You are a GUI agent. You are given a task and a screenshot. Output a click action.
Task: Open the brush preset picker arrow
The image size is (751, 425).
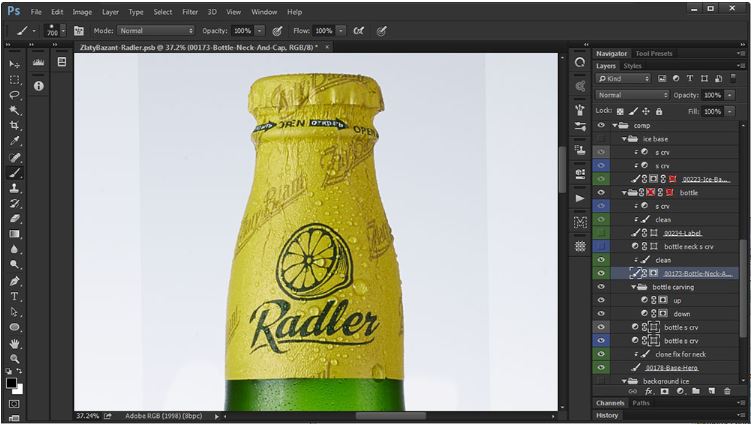(x=63, y=31)
